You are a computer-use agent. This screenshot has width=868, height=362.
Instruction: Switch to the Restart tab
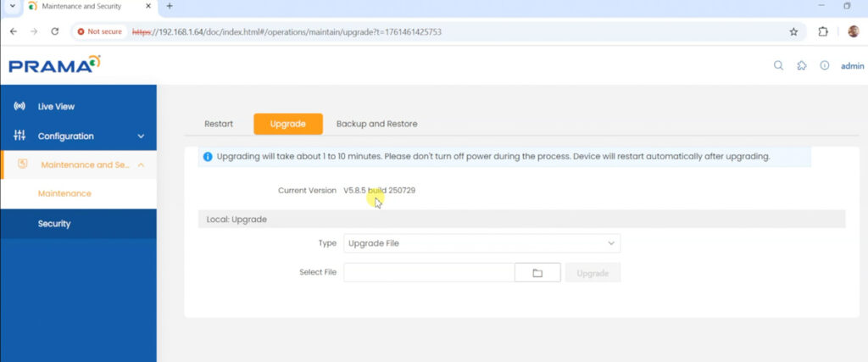[219, 124]
